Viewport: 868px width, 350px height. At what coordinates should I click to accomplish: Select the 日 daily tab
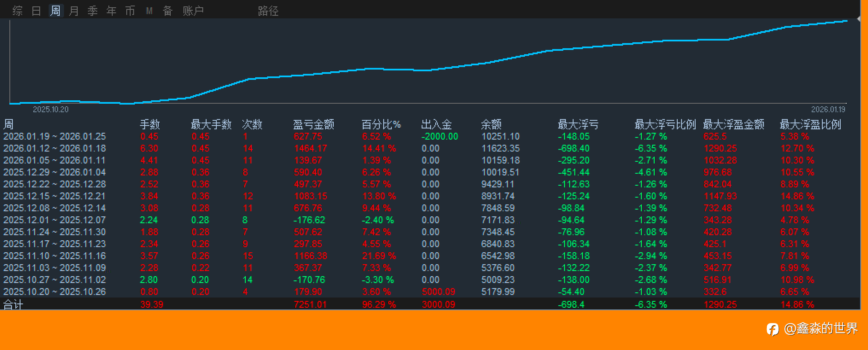[36, 11]
